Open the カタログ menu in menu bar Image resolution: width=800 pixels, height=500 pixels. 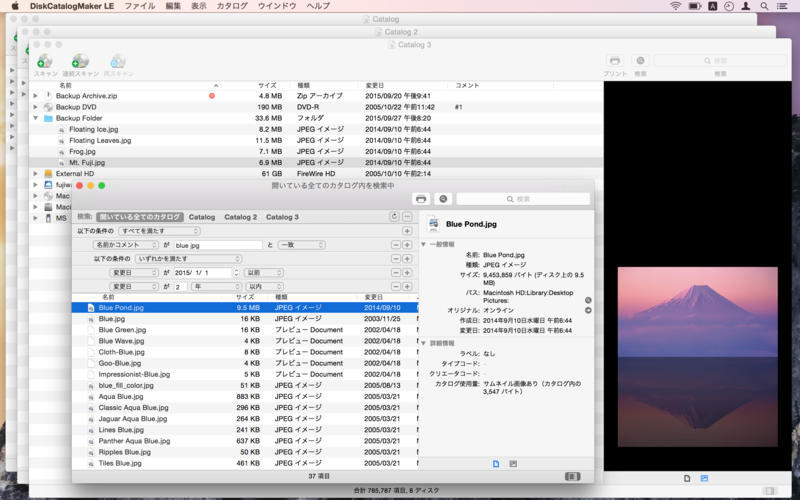point(232,6)
